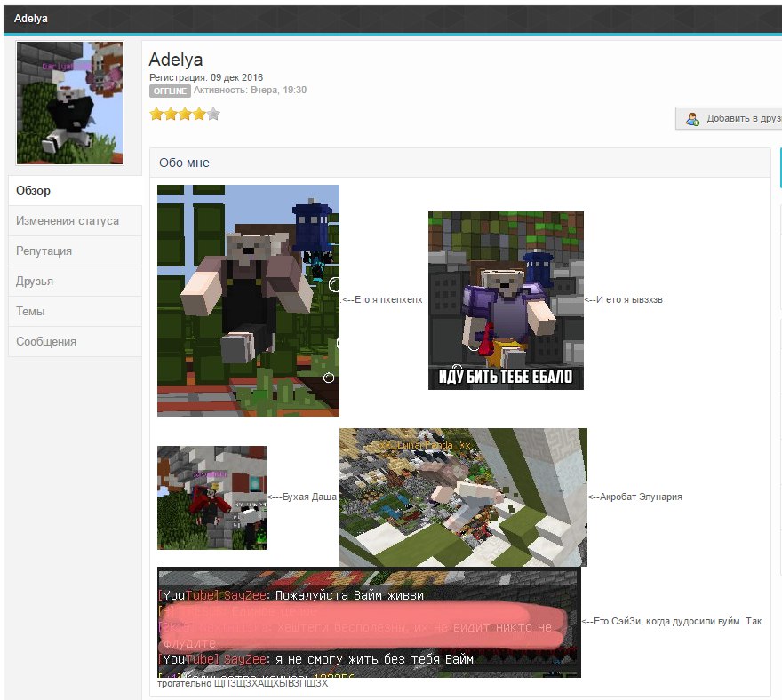Click the Adelya profile name title
This screenshot has height=700, width=782.
[176, 60]
